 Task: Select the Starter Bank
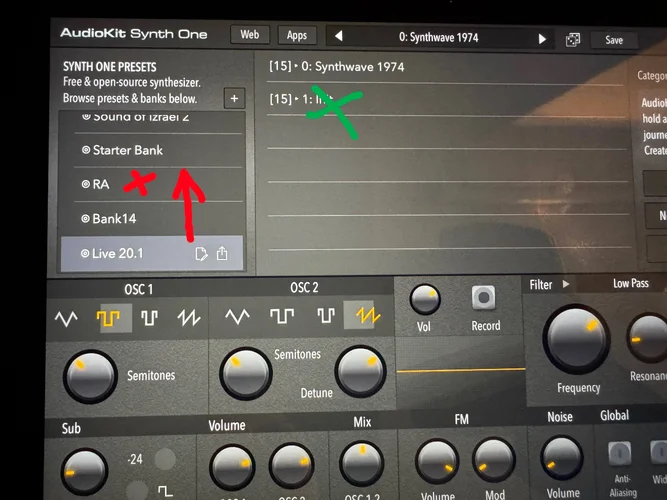pyautogui.click(x=158, y=150)
